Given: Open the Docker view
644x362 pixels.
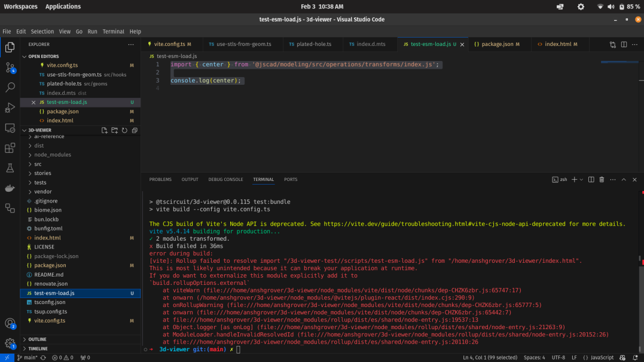Looking at the screenshot, I should (10, 188).
